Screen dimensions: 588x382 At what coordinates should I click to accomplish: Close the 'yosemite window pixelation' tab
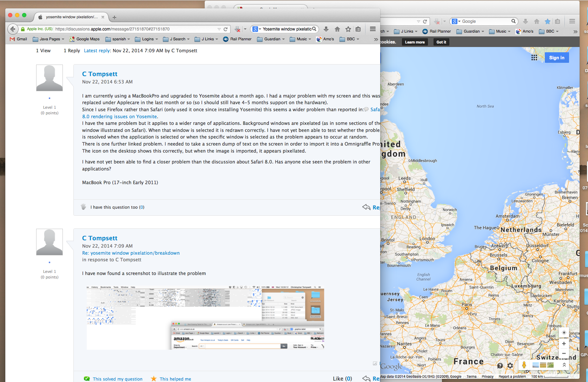tap(103, 17)
